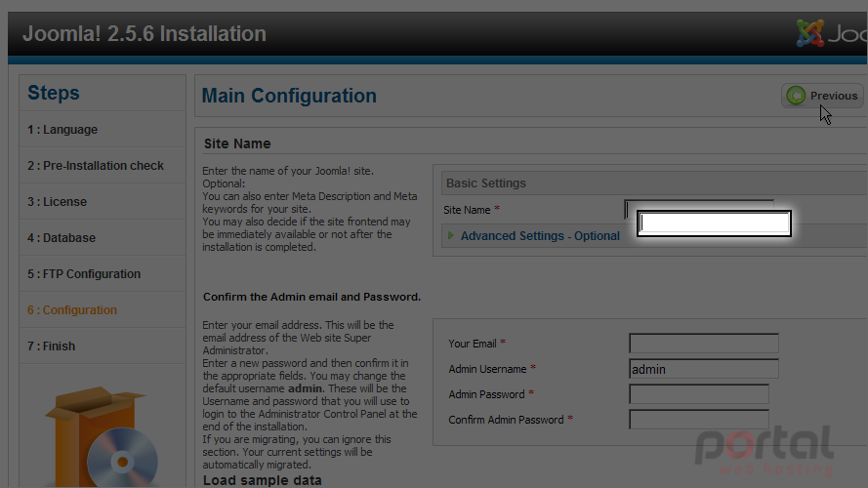The image size is (868, 488).
Task: Click the Basic Settings panel header
Action: (654, 183)
